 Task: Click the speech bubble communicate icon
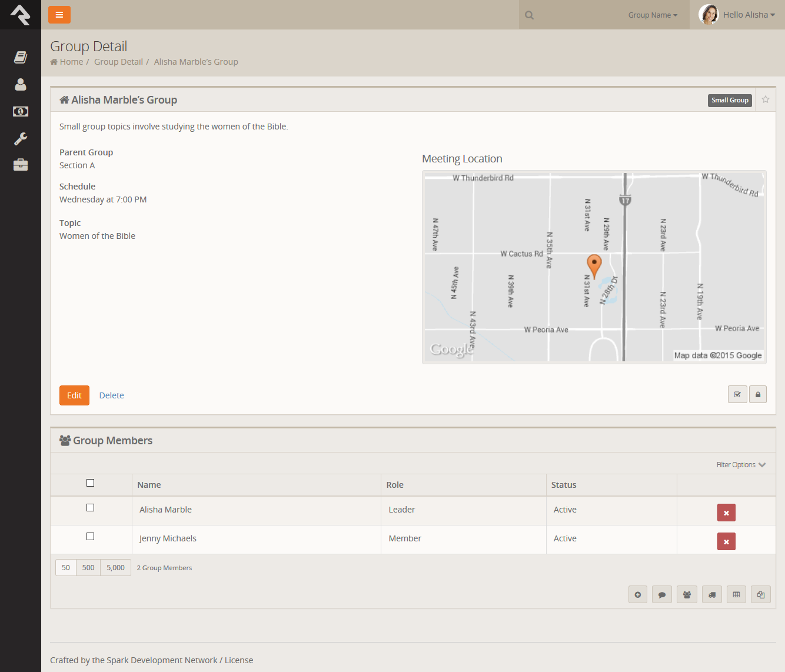click(662, 595)
